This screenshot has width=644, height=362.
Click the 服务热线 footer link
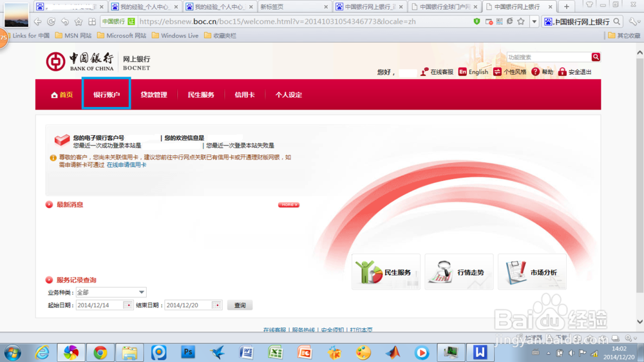pos(303,330)
